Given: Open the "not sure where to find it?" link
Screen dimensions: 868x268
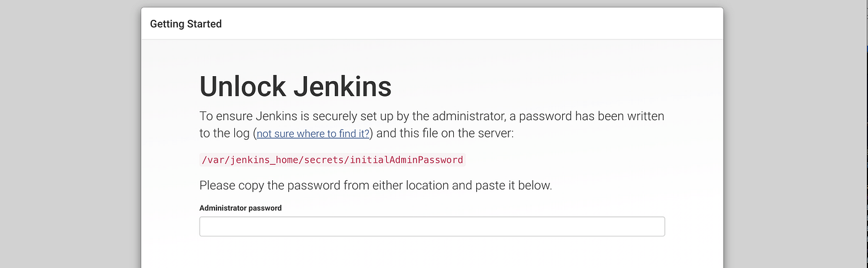Looking at the screenshot, I should click(313, 134).
